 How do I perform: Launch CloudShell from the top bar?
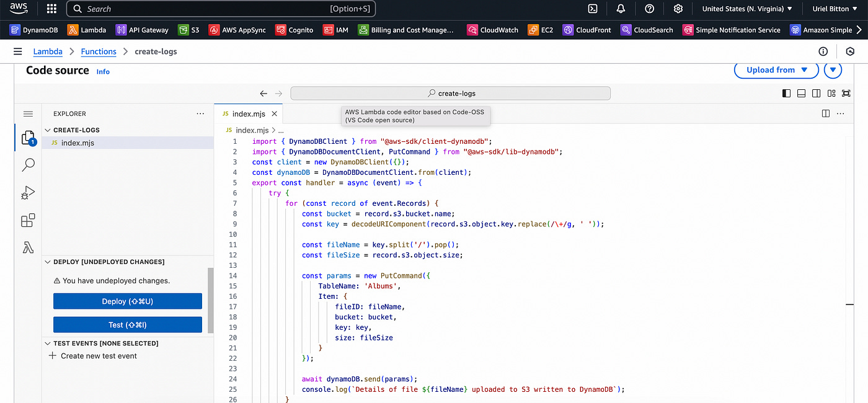pyautogui.click(x=593, y=9)
